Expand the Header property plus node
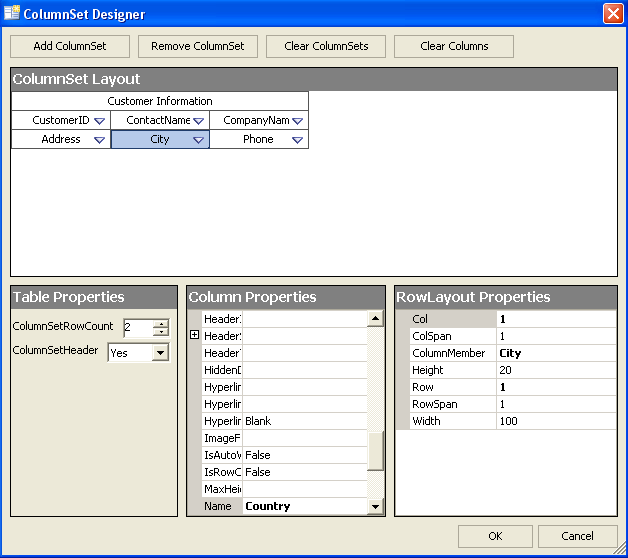The height and width of the screenshot is (558, 628). [194, 335]
